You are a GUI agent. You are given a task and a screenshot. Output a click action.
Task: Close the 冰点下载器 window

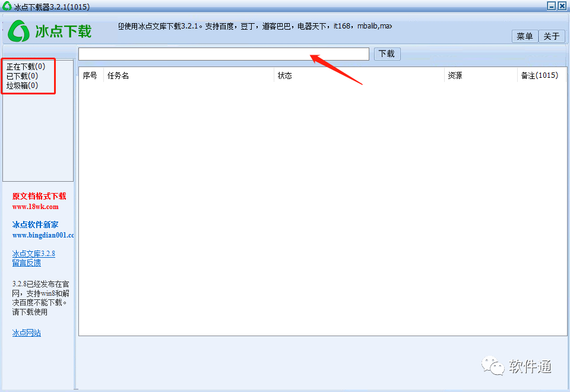tap(562, 6)
